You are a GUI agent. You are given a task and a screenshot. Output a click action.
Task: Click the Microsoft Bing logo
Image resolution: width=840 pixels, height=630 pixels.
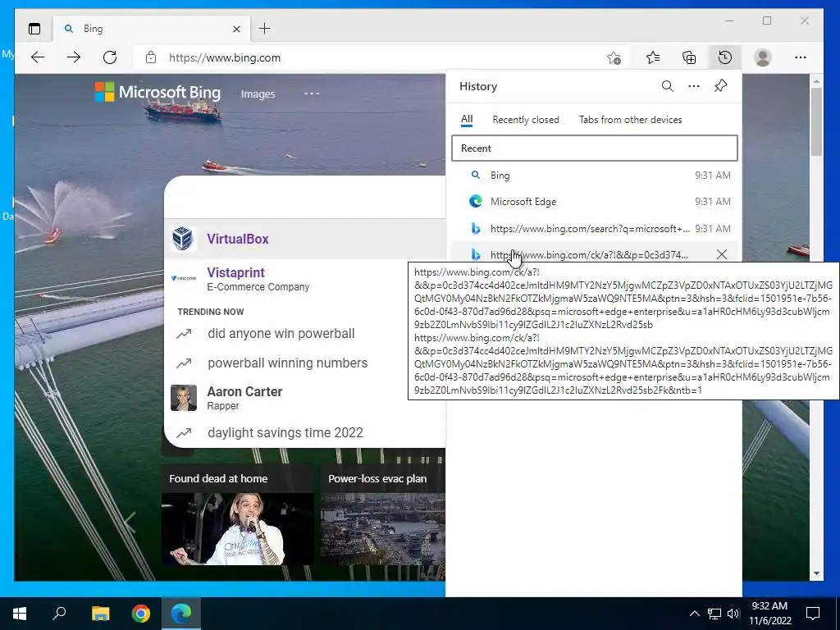click(157, 92)
